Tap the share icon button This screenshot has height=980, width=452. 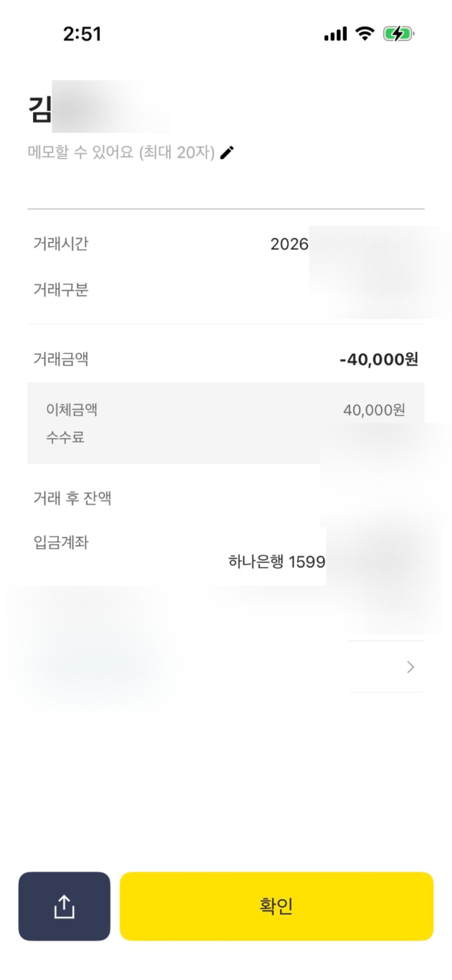[64, 906]
